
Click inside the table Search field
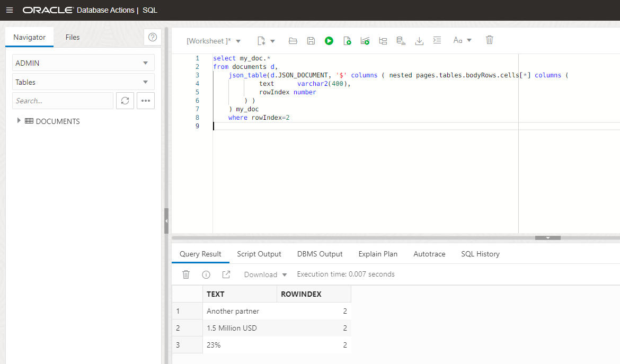(63, 100)
